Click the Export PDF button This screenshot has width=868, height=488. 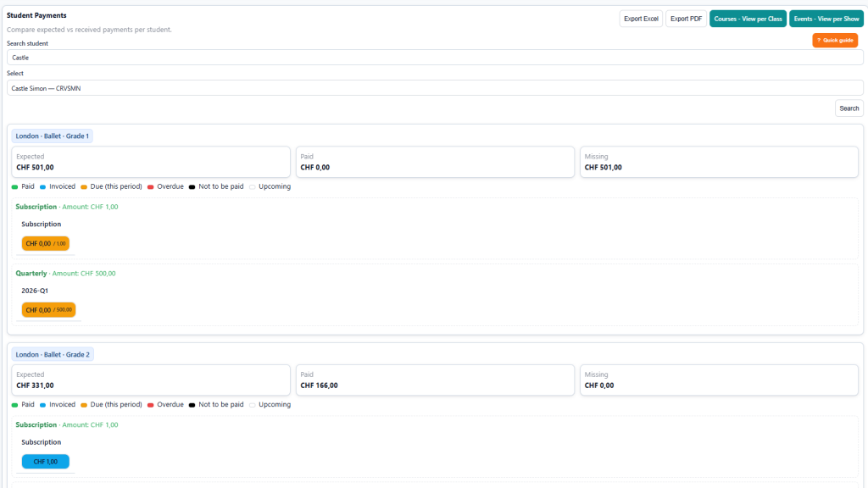point(685,18)
